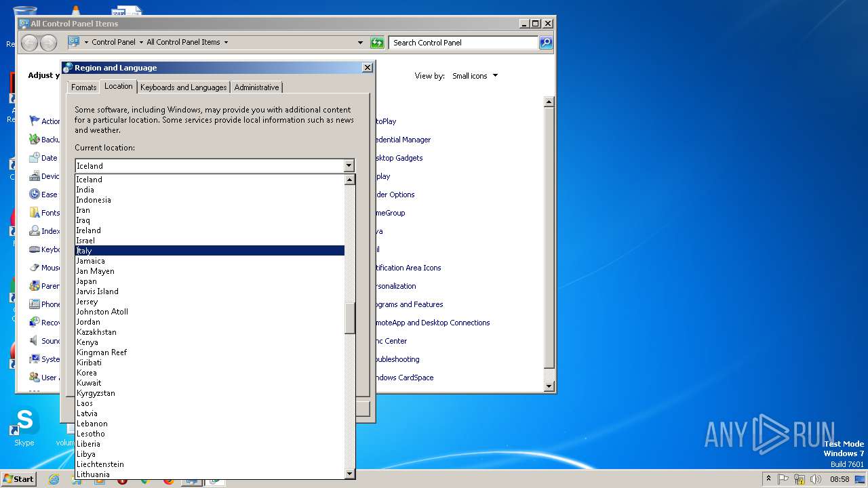Select Jamaica in the location list

pos(210,261)
